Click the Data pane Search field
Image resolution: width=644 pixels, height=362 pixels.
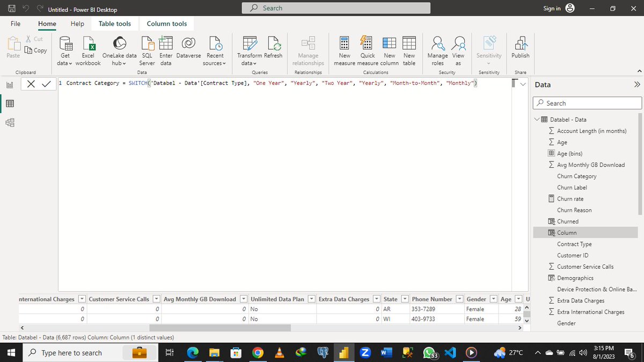click(x=587, y=103)
